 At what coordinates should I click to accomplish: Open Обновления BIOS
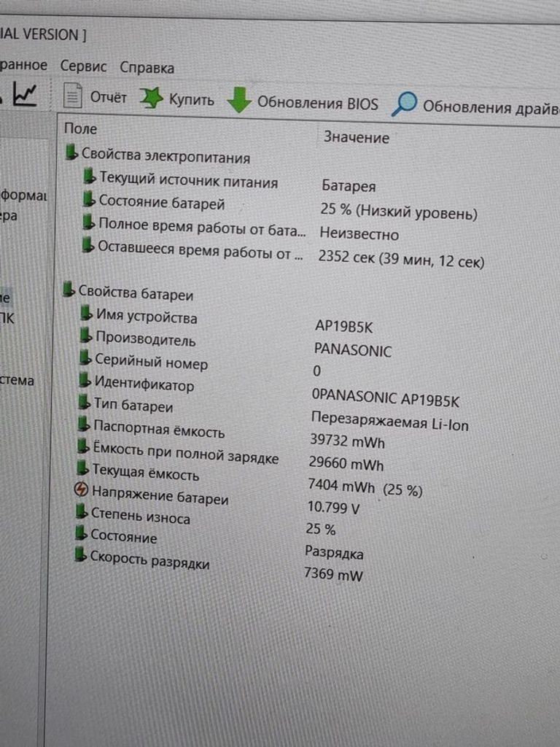pos(318,104)
